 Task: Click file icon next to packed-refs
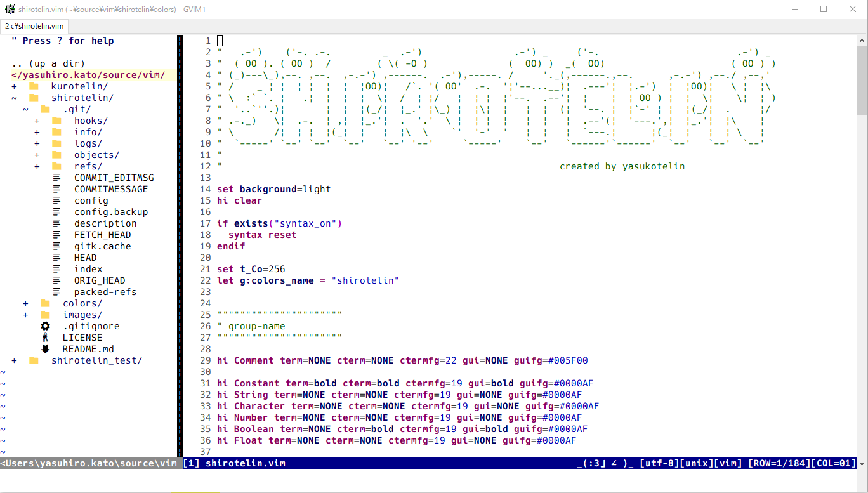[x=56, y=292]
